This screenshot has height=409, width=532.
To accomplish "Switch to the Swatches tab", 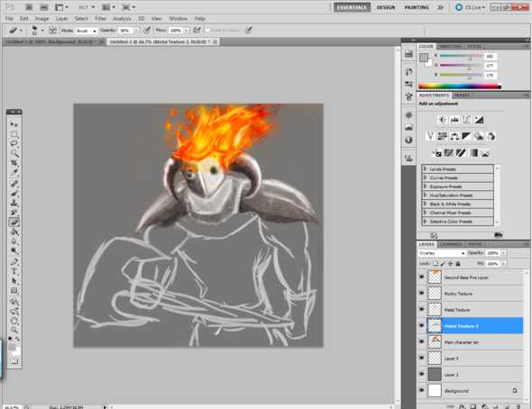I will (450, 46).
